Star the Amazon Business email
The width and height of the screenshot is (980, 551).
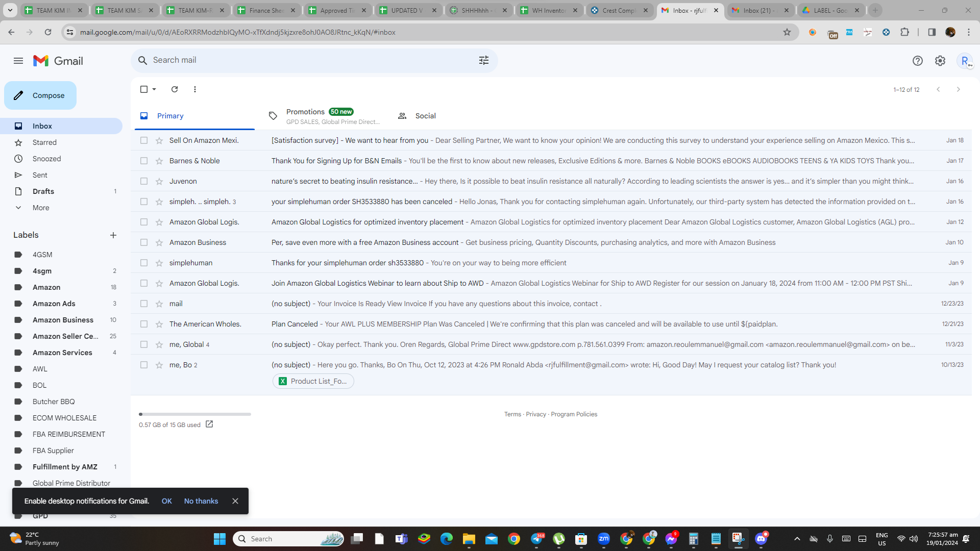159,242
